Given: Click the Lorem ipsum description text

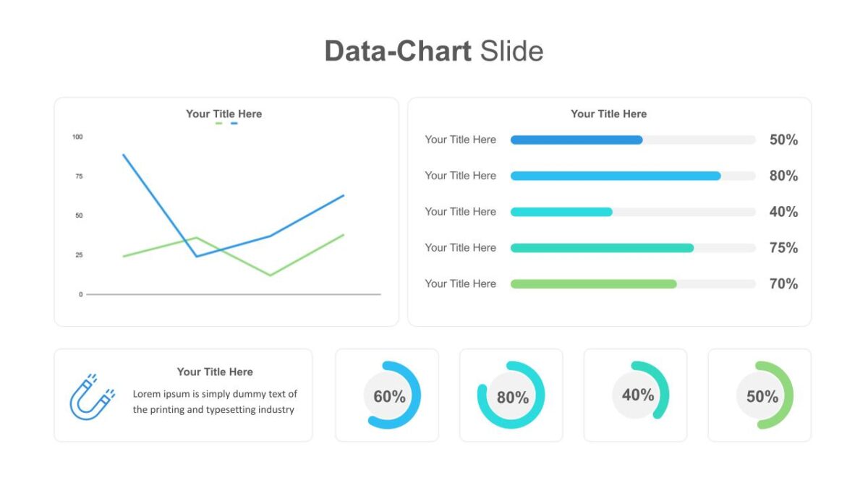Looking at the screenshot, I should [x=215, y=402].
